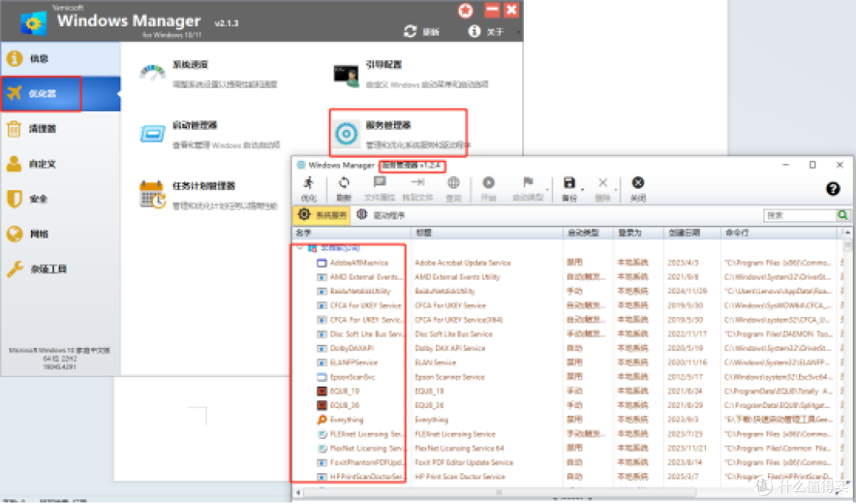Select BaiduNetdiskUtility service row
This screenshot has height=504, width=856.
tap(567, 291)
